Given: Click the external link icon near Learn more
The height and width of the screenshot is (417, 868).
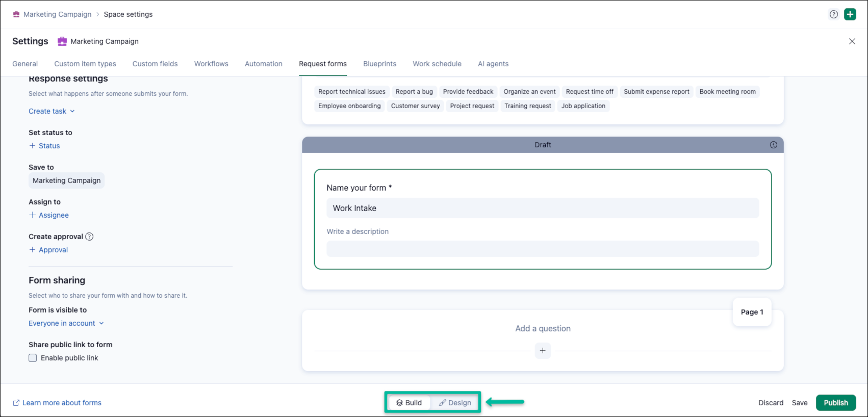Looking at the screenshot, I should [x=16, y=403].
